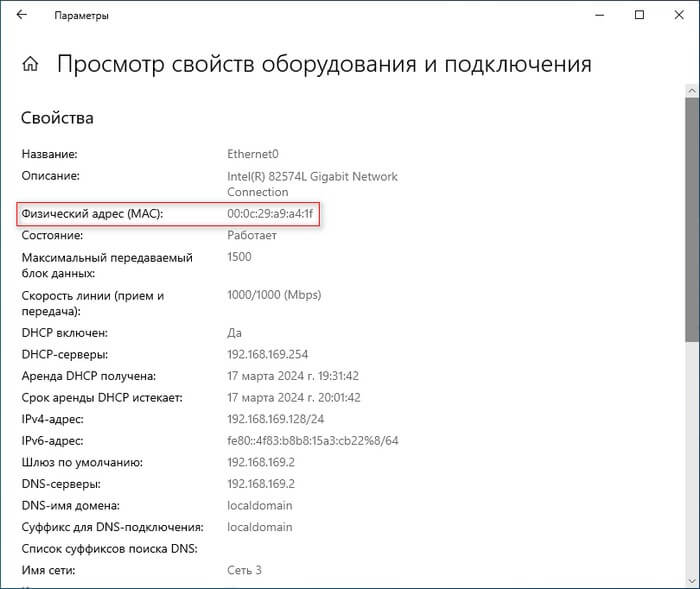Select the heading Свойства
This screenshot has height=589, width=700.
(x=57, y=118)
